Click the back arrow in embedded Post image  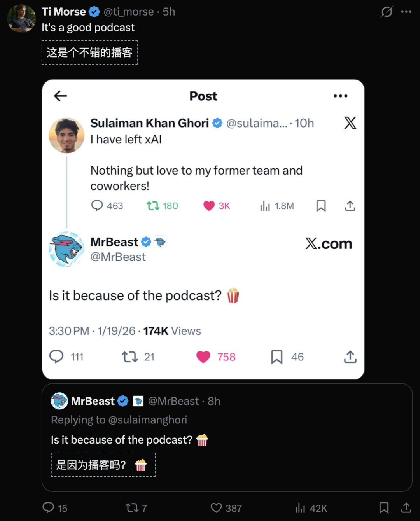pyautogui.click(x=61, y=96)
